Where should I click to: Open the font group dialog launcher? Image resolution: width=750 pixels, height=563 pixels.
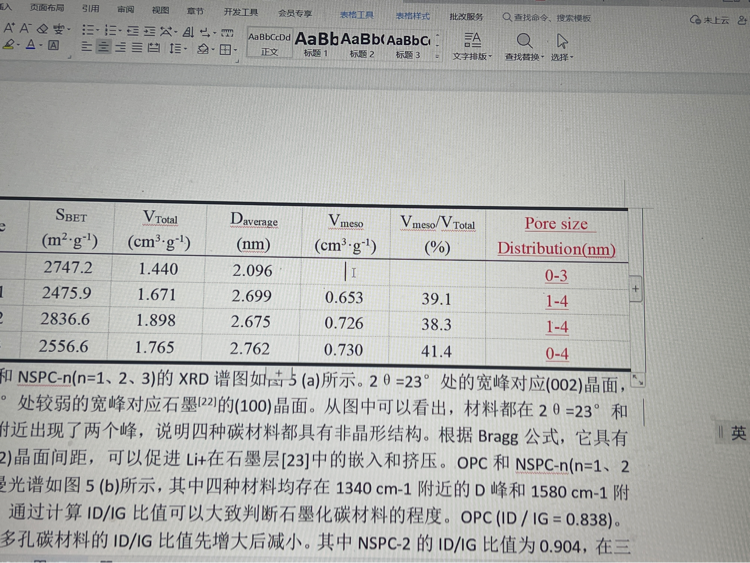point(70,56)
